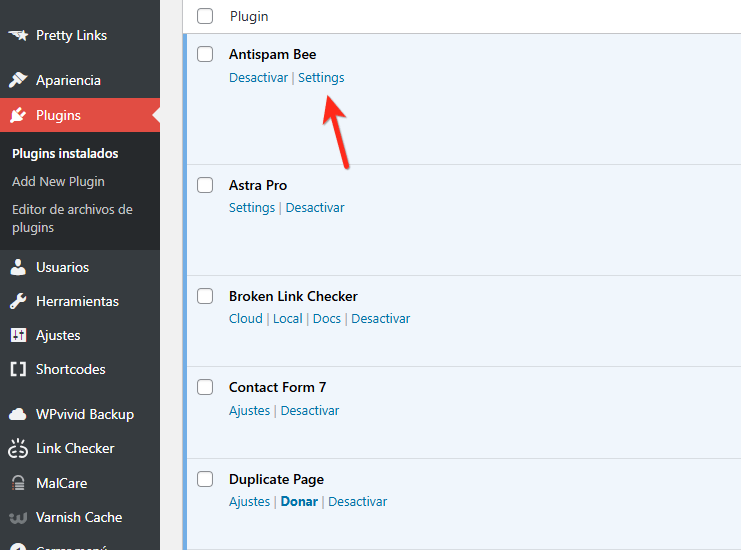
Task: Click the MalCare shield icon
Action: [18, 483]
